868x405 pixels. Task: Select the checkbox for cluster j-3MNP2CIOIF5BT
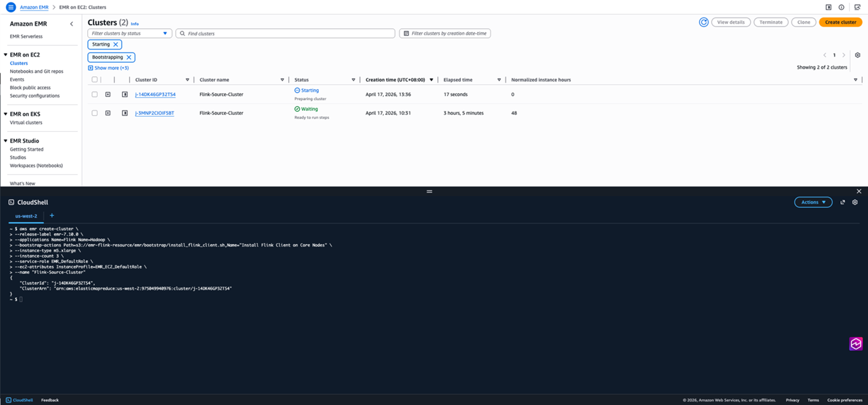95,113
